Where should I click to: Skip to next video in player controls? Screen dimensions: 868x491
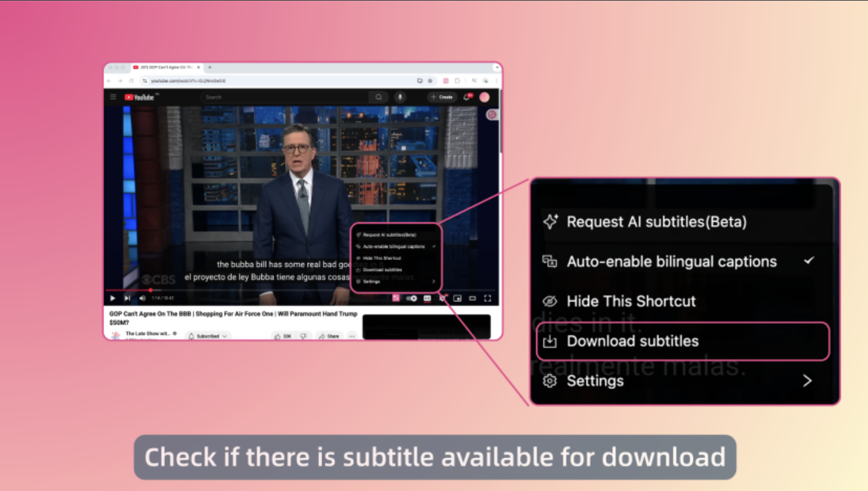[x=127, y=298]
